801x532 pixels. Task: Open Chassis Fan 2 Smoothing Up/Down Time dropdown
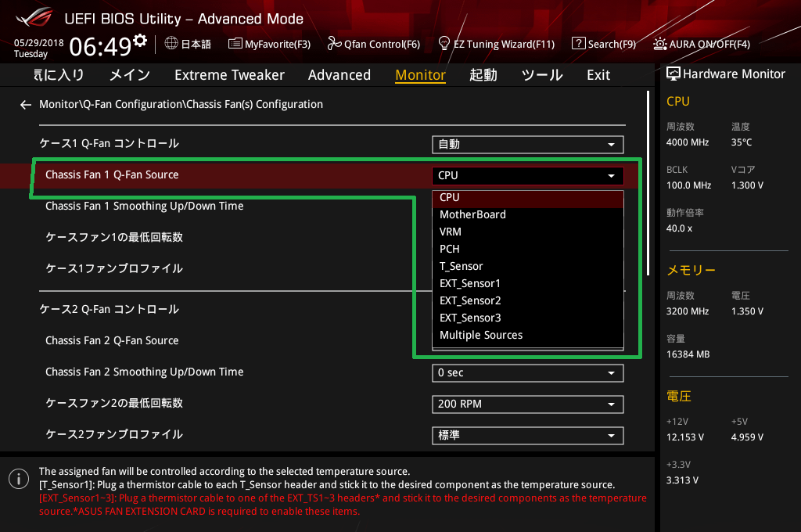(x=528, y=373)
